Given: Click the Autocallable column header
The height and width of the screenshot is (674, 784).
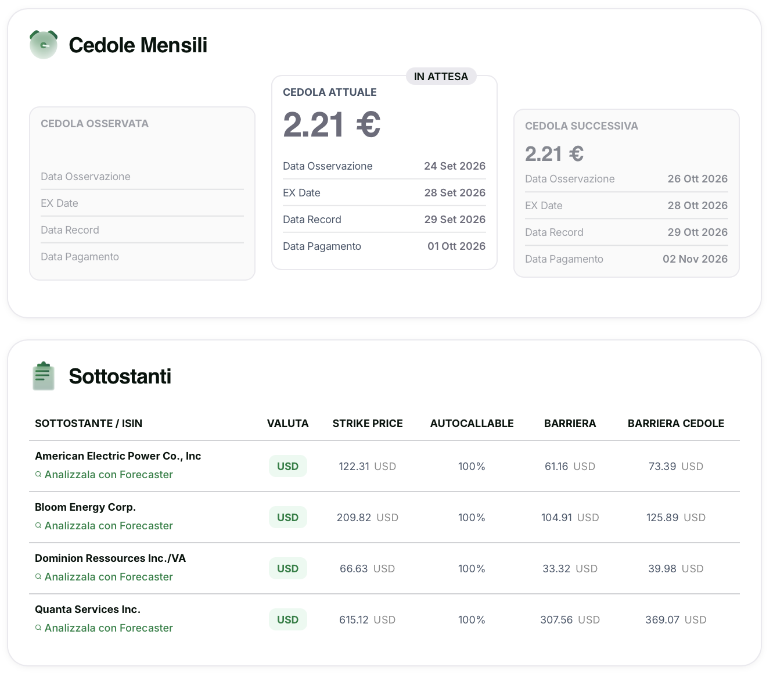Looking at the screenshot, I should [472, 424].
